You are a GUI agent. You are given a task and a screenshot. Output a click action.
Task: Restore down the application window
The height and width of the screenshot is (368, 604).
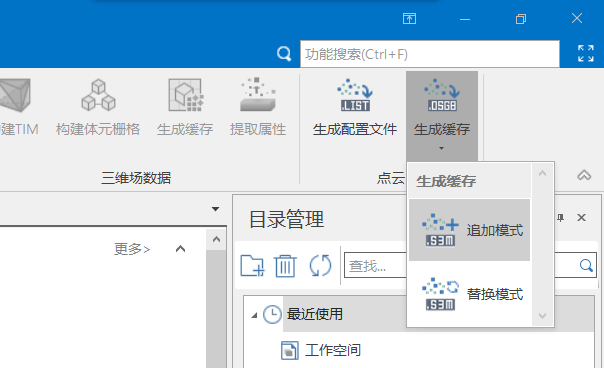(x=521, y=19)
